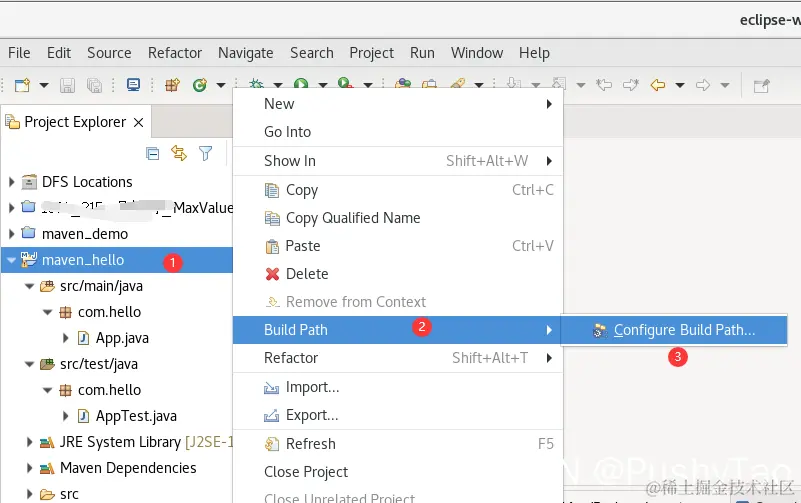This screenshot has height=503, width=801.
Task: Click the Run with Coverage toolbar icon
Action: 345,83
